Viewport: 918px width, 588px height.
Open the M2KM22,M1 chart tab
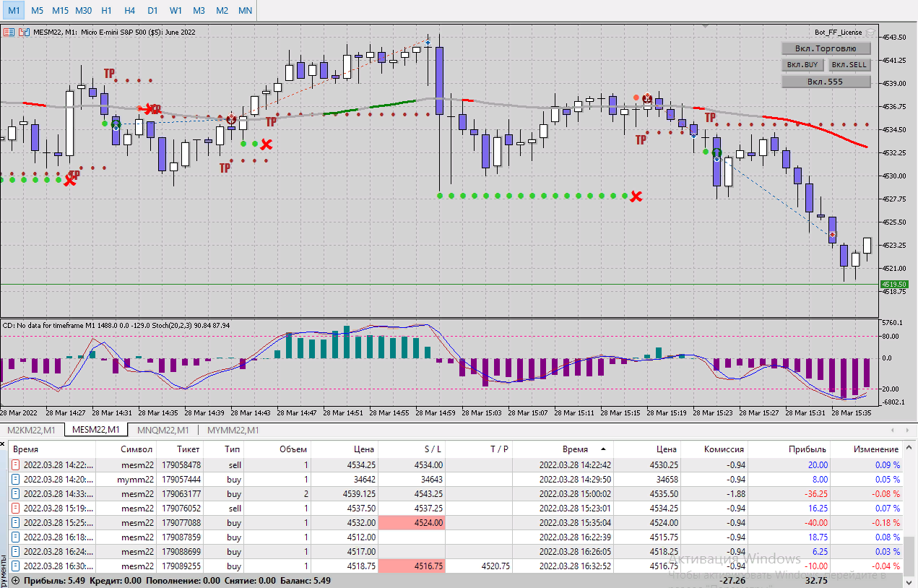click(x=31, y=430)
